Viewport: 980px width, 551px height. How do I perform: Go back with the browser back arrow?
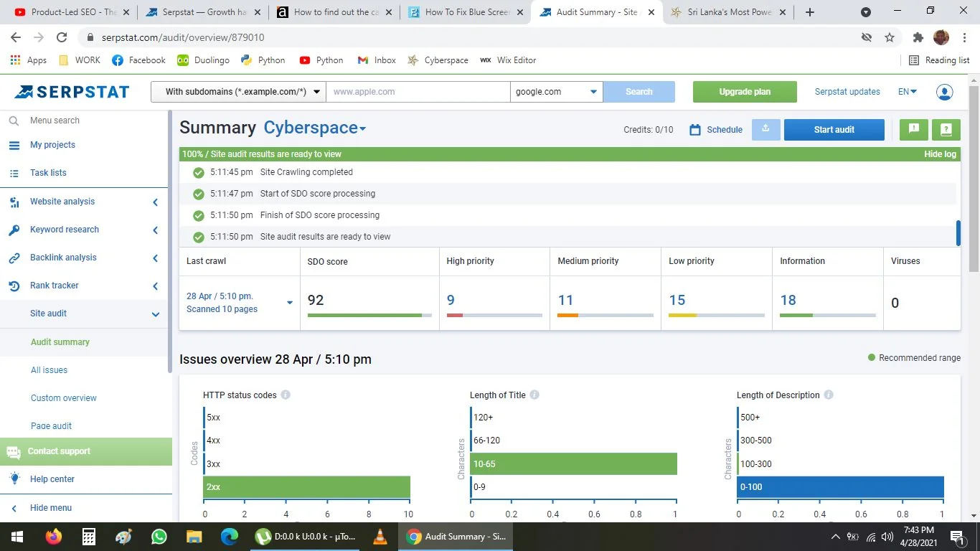pos(17,37)
